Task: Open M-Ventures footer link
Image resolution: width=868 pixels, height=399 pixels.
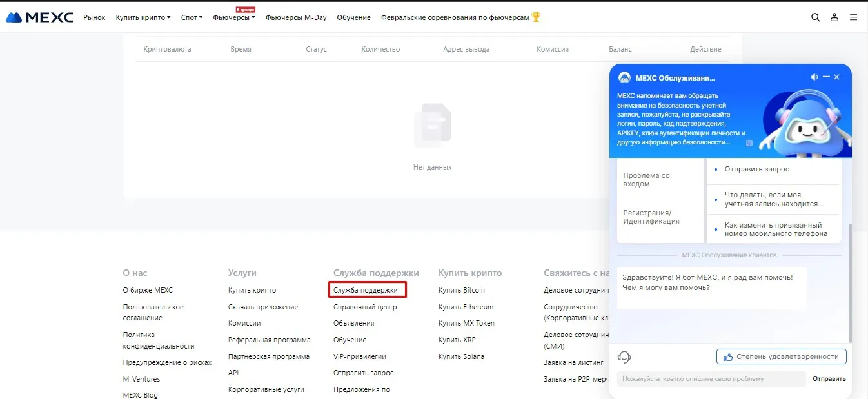Action: coord(141,379)
